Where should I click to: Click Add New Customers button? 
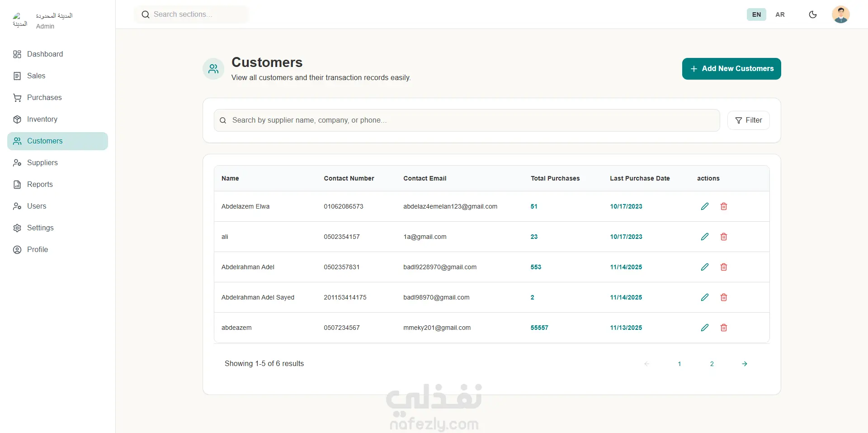(x=731, y=69)
